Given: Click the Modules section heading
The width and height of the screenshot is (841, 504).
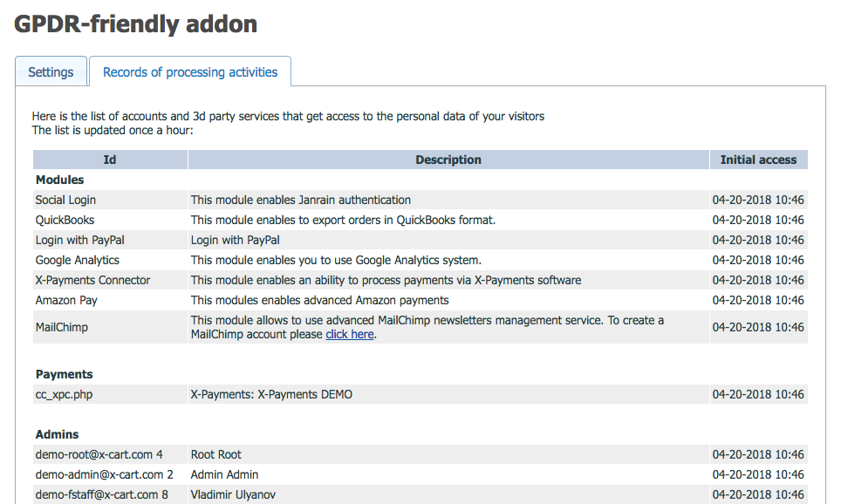Looking at the screenshot, I should (x=60, y=180).
